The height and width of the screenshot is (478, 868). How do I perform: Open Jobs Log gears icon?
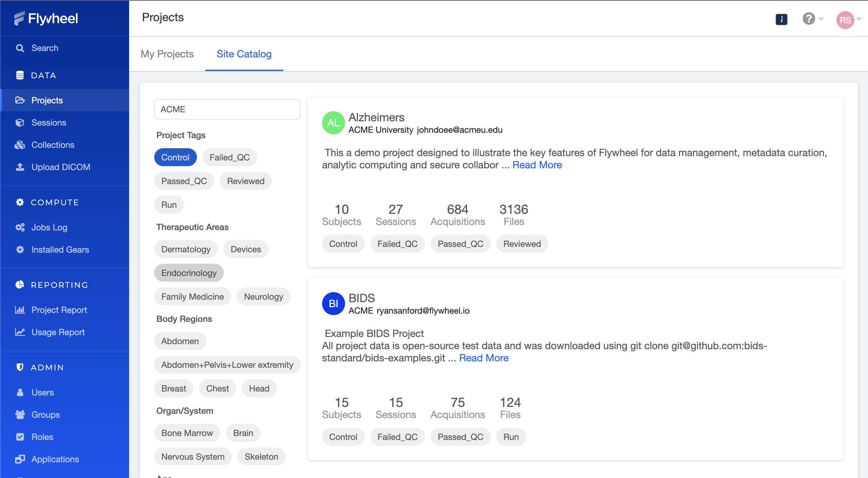pos(20,228)
